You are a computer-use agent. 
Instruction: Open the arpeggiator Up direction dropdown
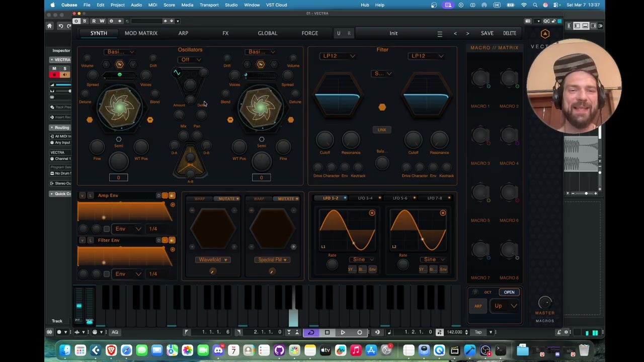(x=505, y=306)
